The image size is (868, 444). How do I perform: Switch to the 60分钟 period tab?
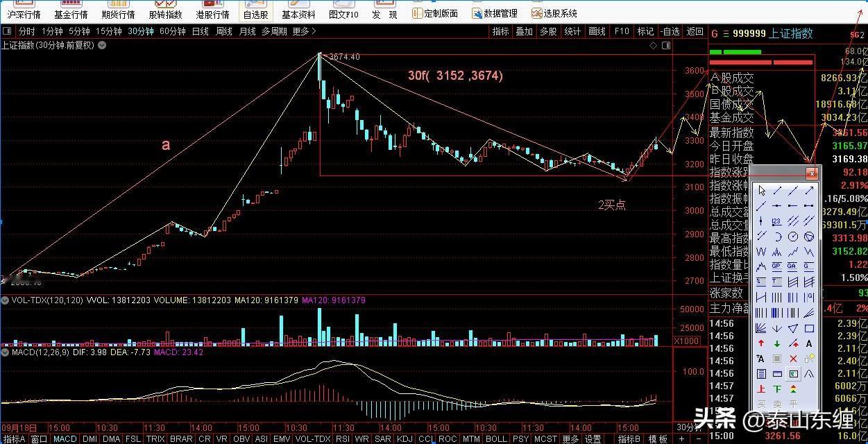pos(172,31)
